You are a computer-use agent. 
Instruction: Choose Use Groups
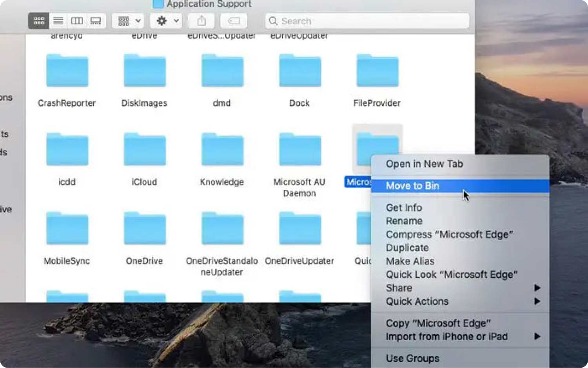(x=460, y=359)
